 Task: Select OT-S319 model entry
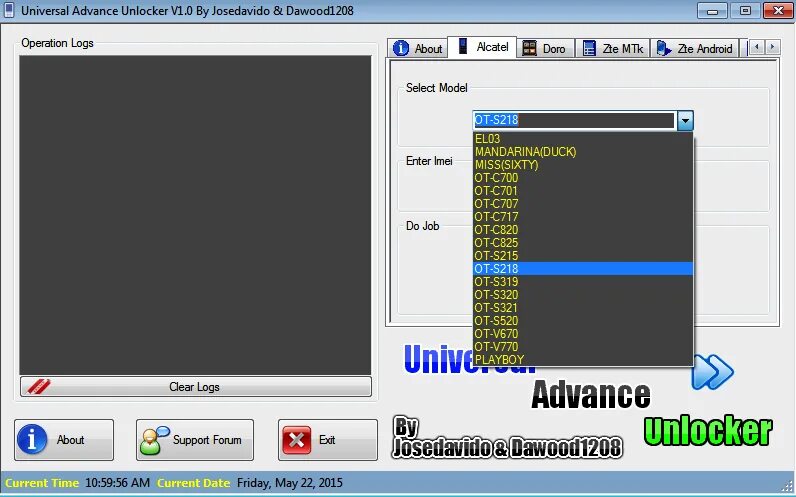[x=583, y=282]
